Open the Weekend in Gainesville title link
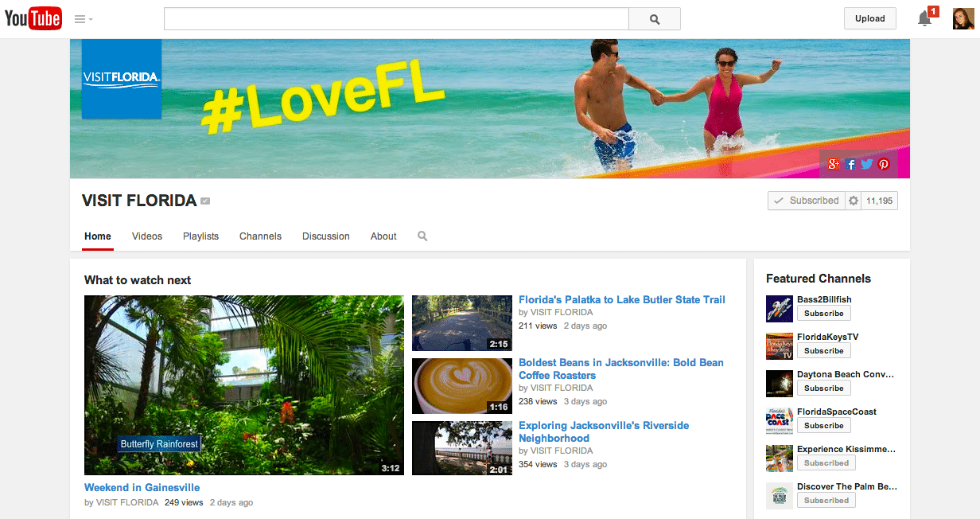 142,488
